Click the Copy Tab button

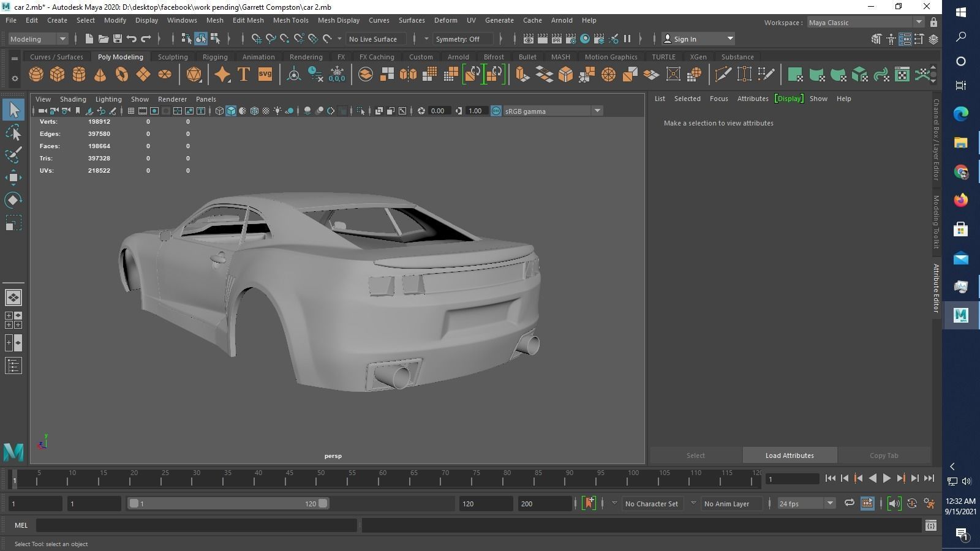click(884, 455)
